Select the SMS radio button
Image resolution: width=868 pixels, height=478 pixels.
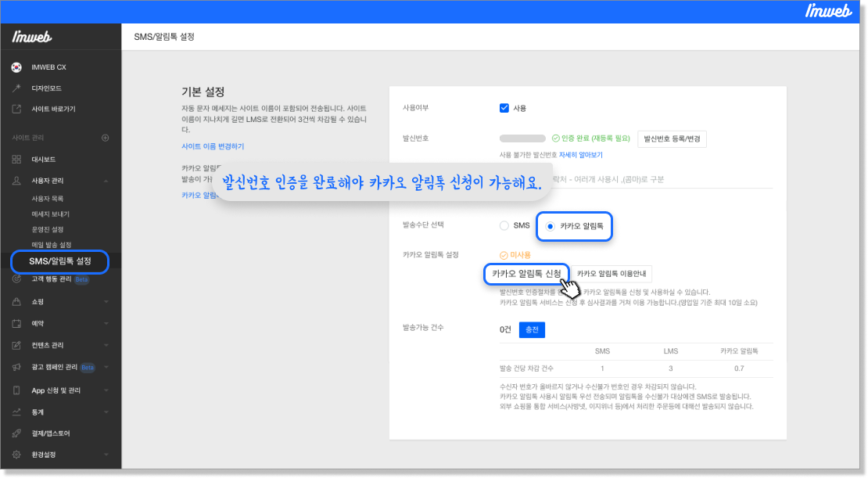click(504, 225)
